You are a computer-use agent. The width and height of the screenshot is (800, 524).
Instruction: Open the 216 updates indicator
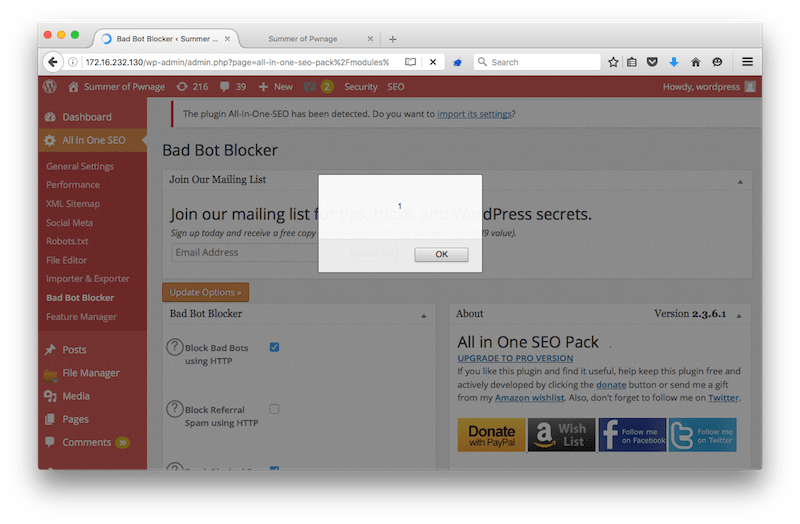tap(192, 87)
